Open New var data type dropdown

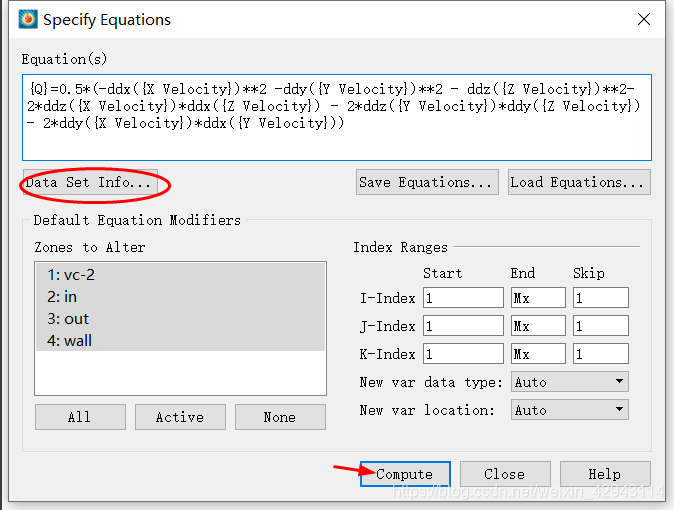tap(570, 382)
